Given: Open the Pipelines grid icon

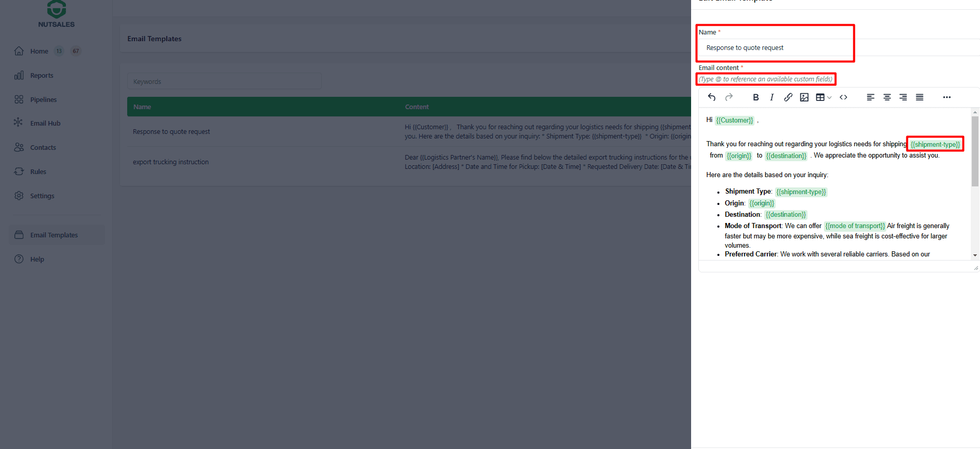Looking at the screenshot, I should (x=19, y=99).
